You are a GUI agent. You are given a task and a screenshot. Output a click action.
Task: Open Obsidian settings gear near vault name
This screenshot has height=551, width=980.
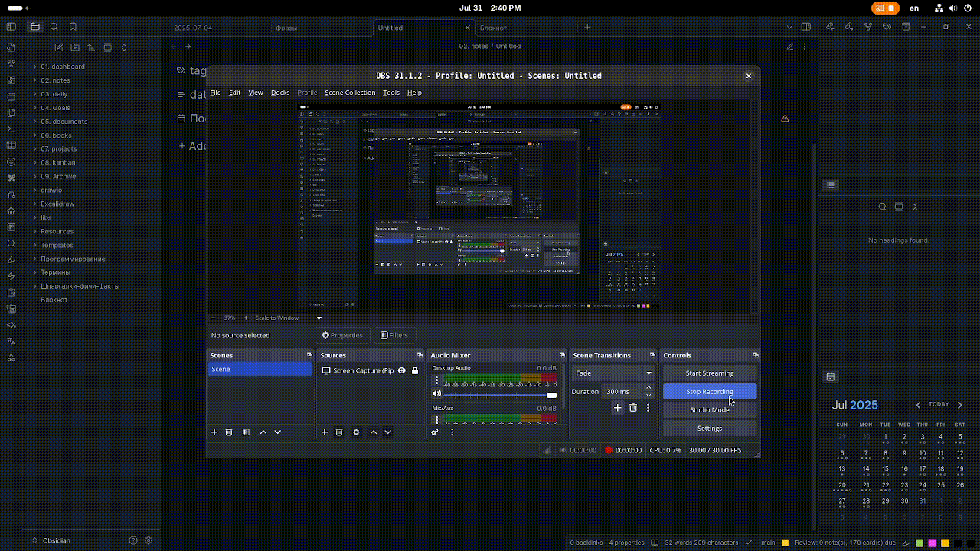149,540
